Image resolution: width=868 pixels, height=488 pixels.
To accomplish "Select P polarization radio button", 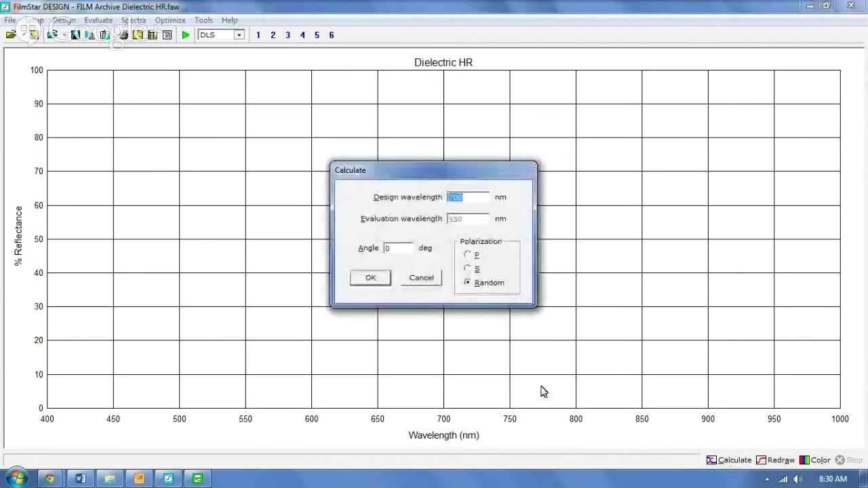I will 467,255.
